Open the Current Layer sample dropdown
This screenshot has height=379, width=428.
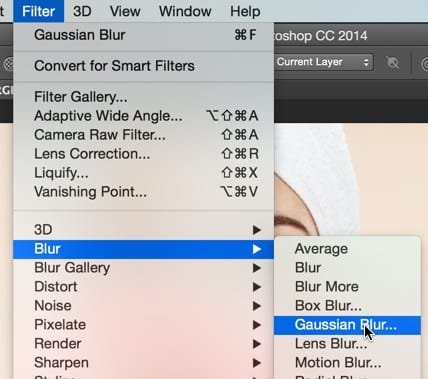(x=323, y=62)
